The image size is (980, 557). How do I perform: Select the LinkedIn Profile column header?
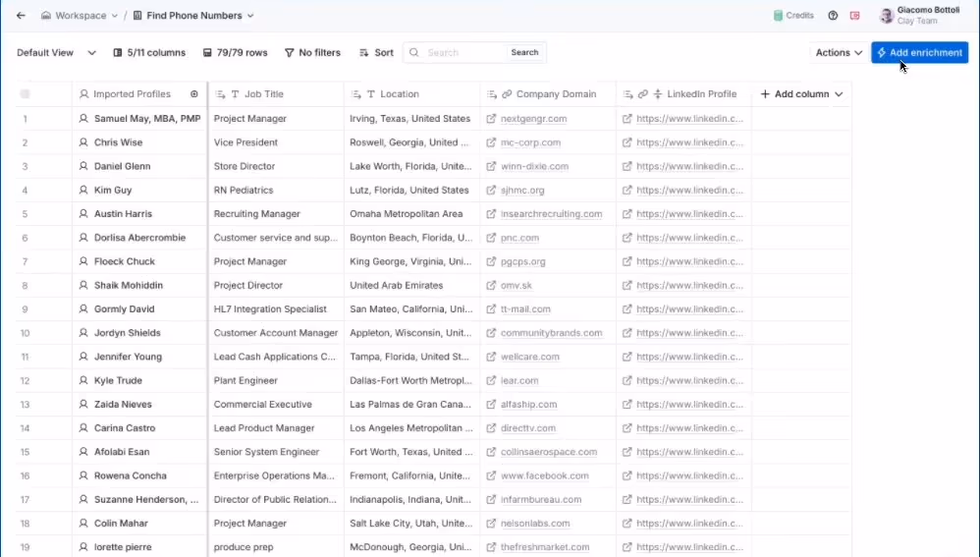pyautogui.click(x=684, y=93)
